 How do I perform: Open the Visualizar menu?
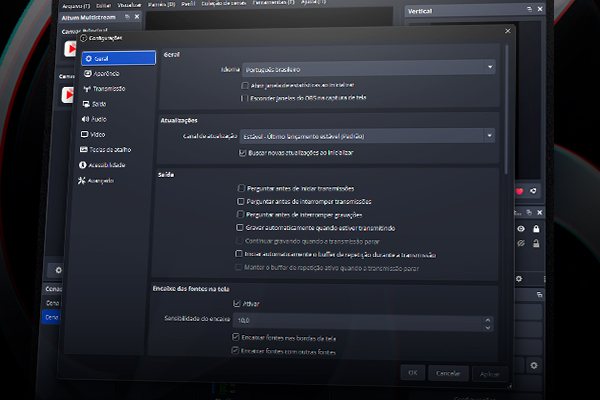pos(129,5)
